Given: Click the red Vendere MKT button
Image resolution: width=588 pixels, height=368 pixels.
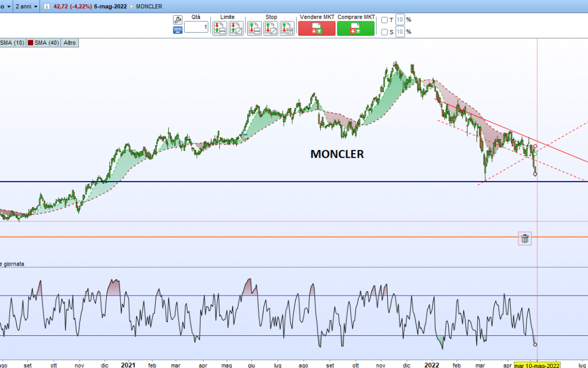Looking at the screenshot, I should pyautogui.click(x=316, y=28).
